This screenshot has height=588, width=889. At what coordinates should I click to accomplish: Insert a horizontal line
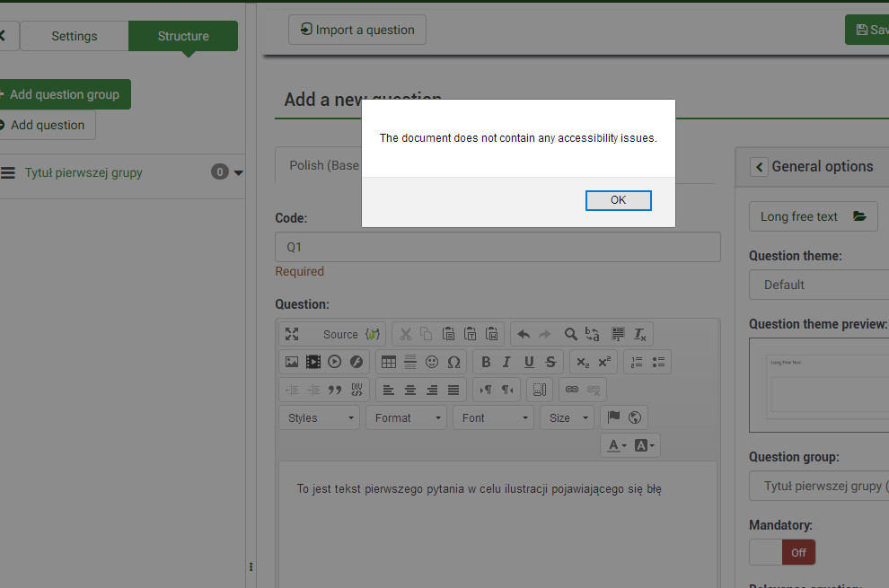[x=409, y=362]
